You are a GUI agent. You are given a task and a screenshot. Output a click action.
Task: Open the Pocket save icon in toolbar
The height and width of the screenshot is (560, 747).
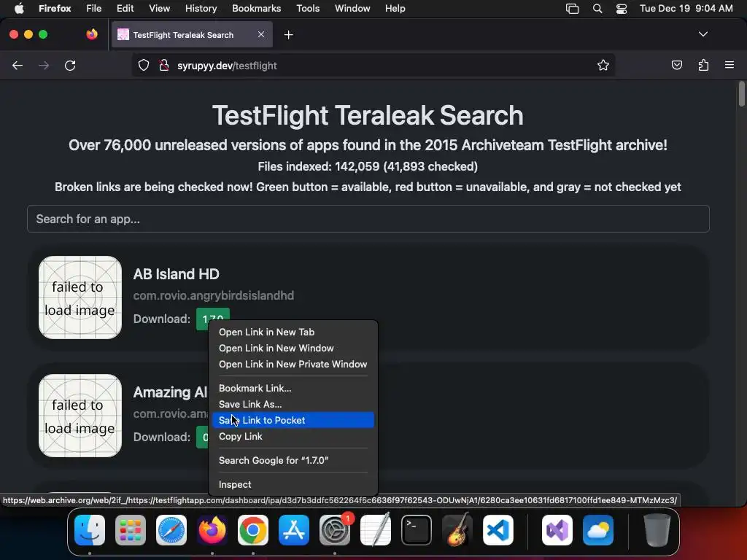(676, 65)
